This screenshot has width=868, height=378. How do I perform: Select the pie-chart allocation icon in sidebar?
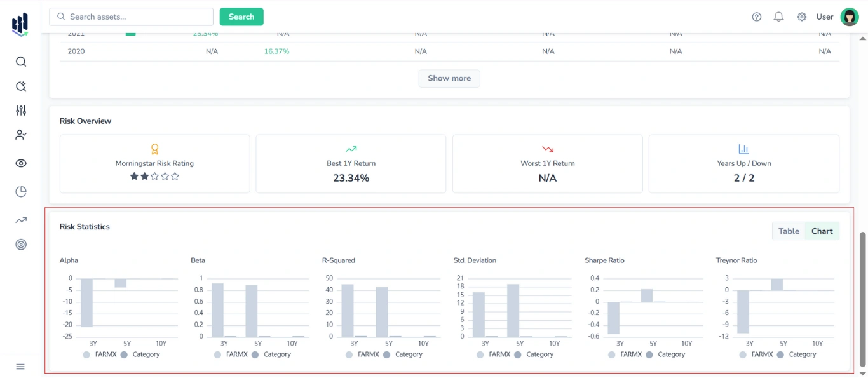20,191
